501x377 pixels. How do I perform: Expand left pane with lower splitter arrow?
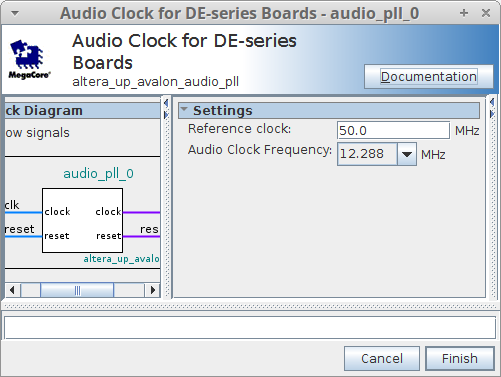(x=166, y=115)
